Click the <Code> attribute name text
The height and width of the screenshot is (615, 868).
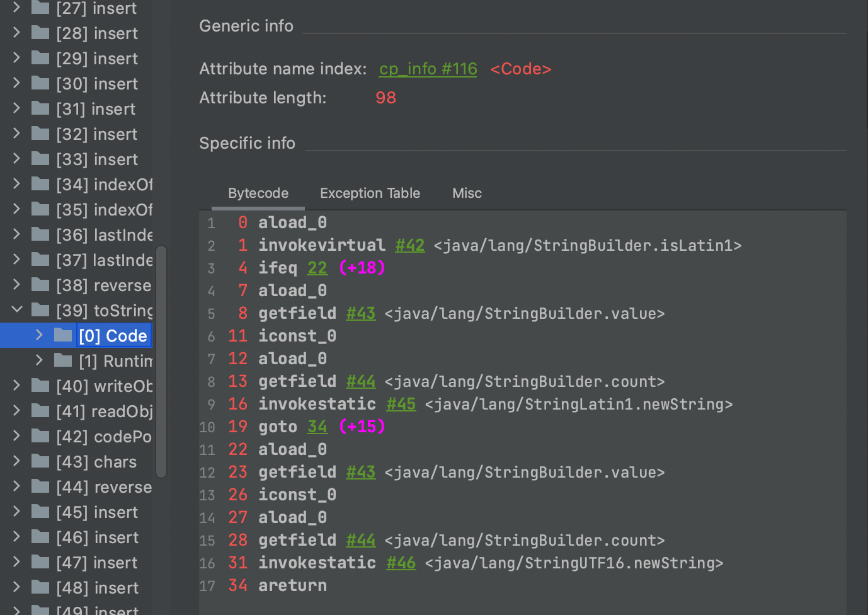point(521,69)
